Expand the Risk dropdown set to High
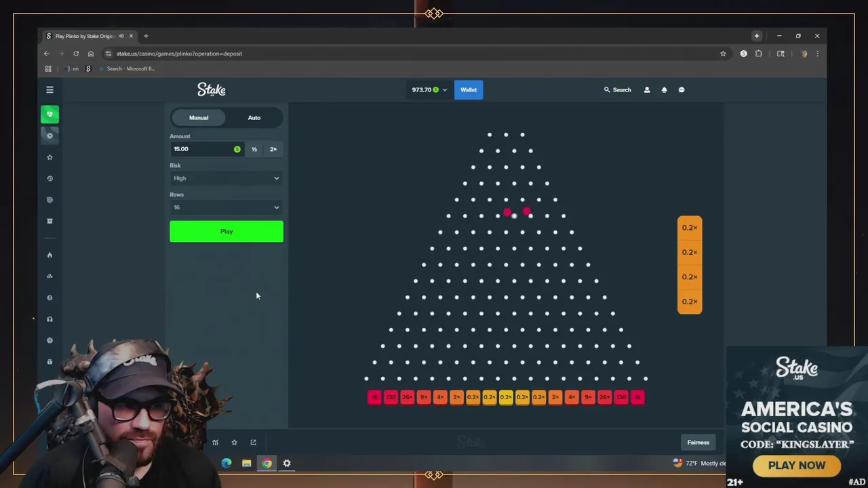Screen dimensions: 868x488 point(226,178)
